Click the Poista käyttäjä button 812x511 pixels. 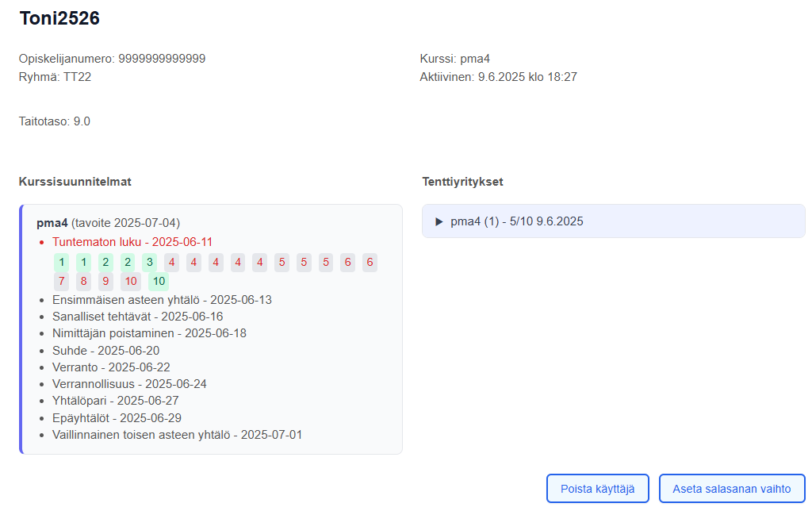(598, 488)
